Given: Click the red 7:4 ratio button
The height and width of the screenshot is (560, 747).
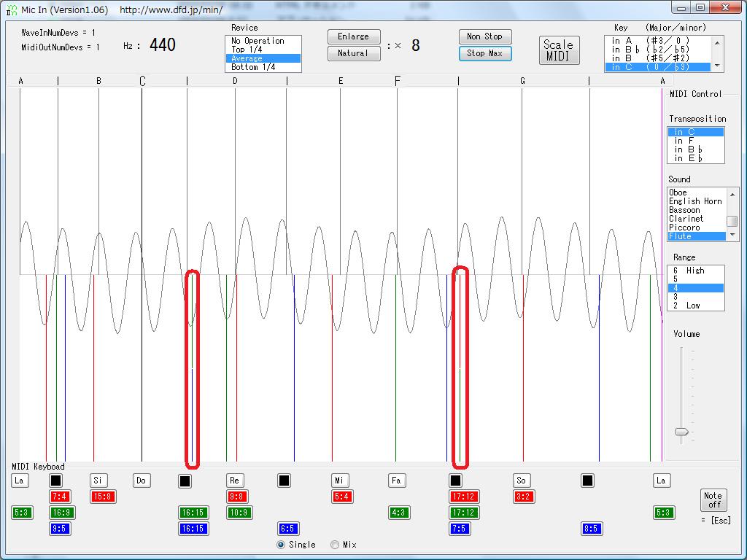Looking at the screenshot, I should (x=60, y=497).
